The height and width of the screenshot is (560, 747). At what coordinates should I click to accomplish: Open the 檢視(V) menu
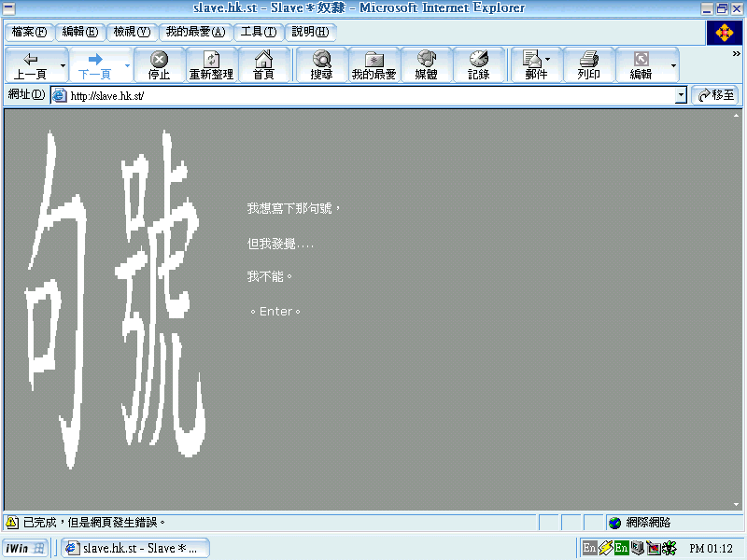[132, 32]
